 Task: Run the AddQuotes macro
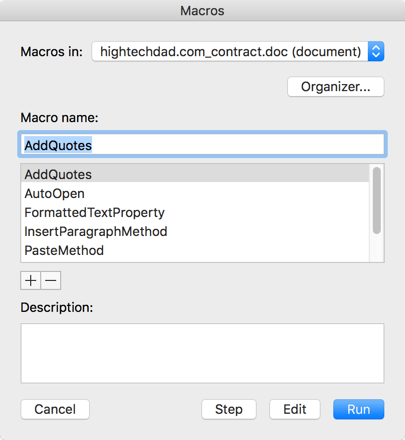[x=359, y=409]
